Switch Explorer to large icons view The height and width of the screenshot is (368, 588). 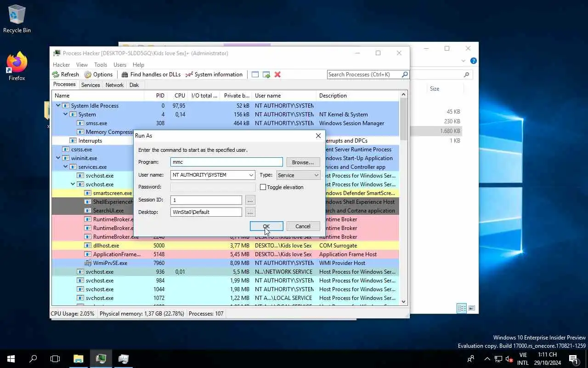coord(472,308)
